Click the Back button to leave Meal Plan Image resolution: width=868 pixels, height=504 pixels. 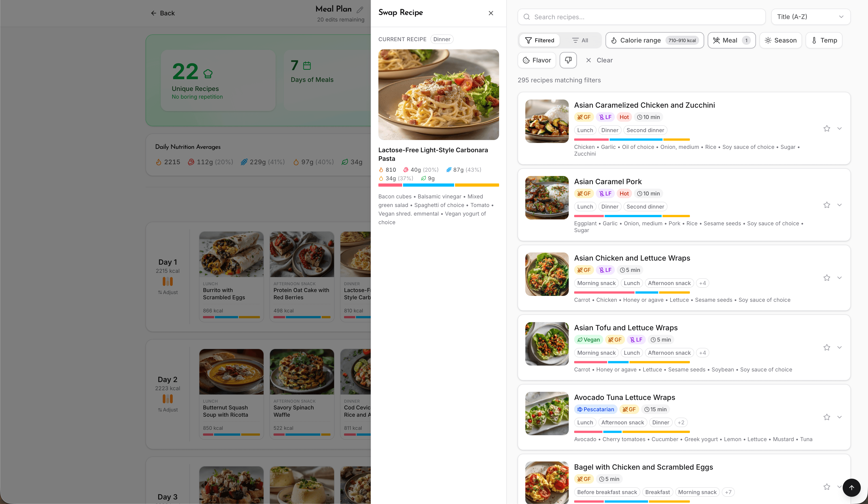coord(162,13)
